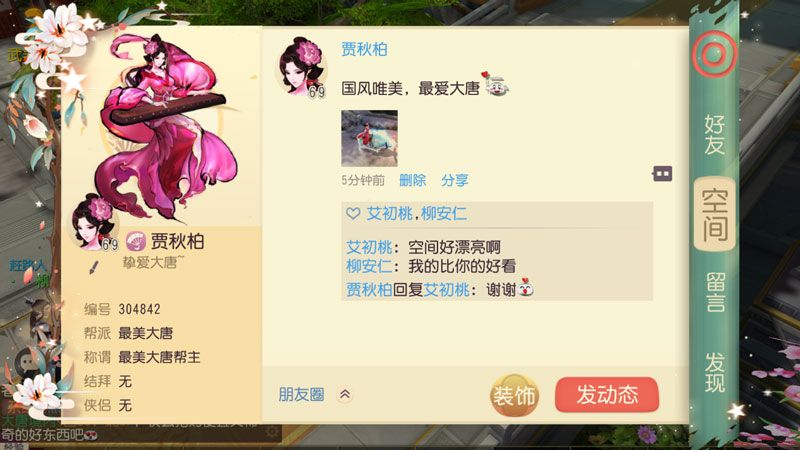Image resolution: width=800 pixels, height=450 pixels.
Task: Click the 删除 link under the post
Action: pos(412,180)
